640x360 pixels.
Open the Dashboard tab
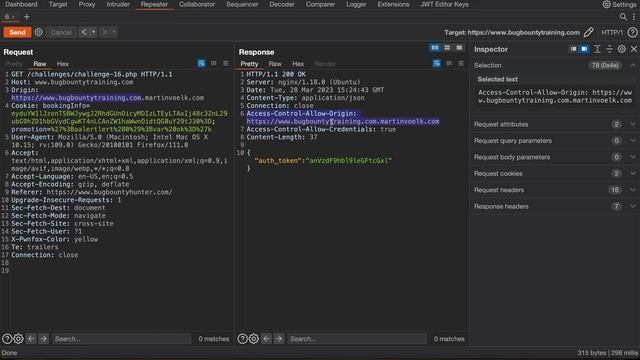[21, 4]
